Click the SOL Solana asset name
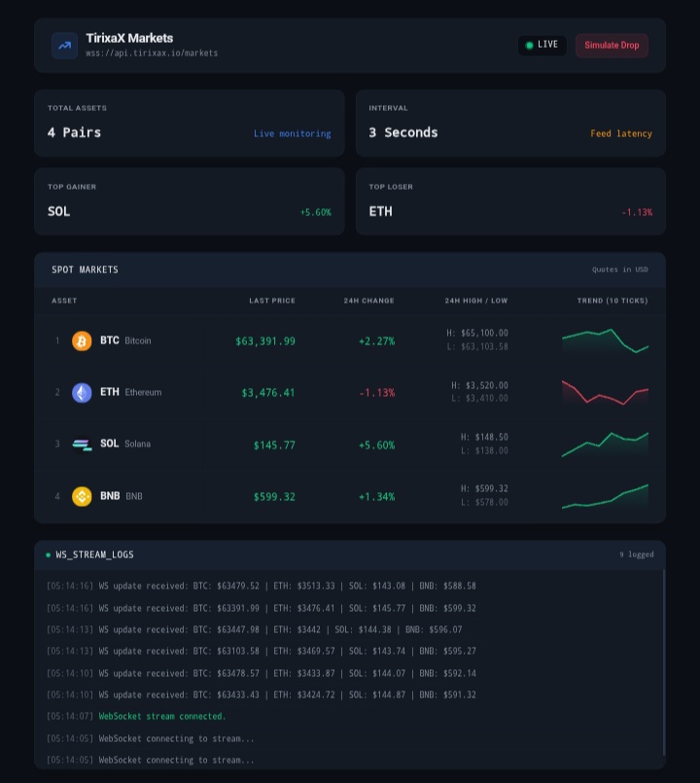The image size is (700, 783). pyautogui.click(x=125, y=444)
